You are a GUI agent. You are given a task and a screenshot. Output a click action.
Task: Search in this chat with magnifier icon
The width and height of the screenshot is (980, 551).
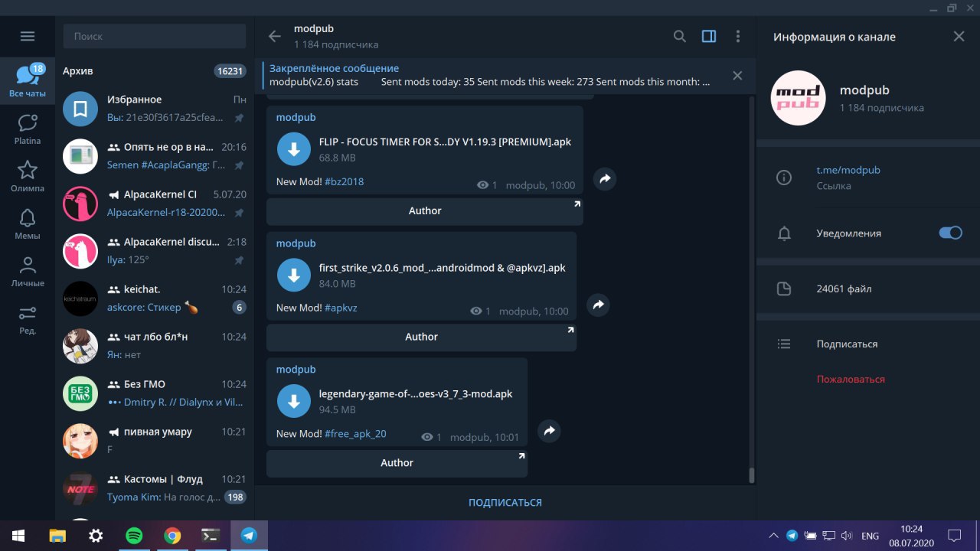tap(680, 36)
